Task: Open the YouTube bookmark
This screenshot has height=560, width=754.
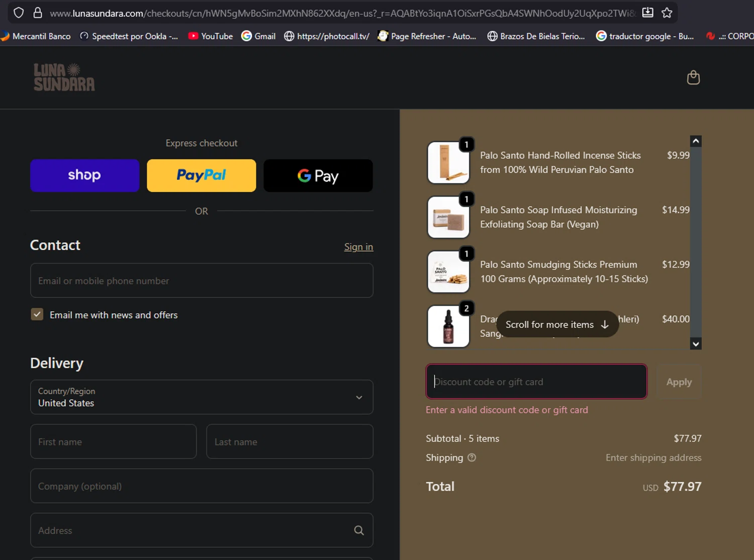Action: (211, 36)
